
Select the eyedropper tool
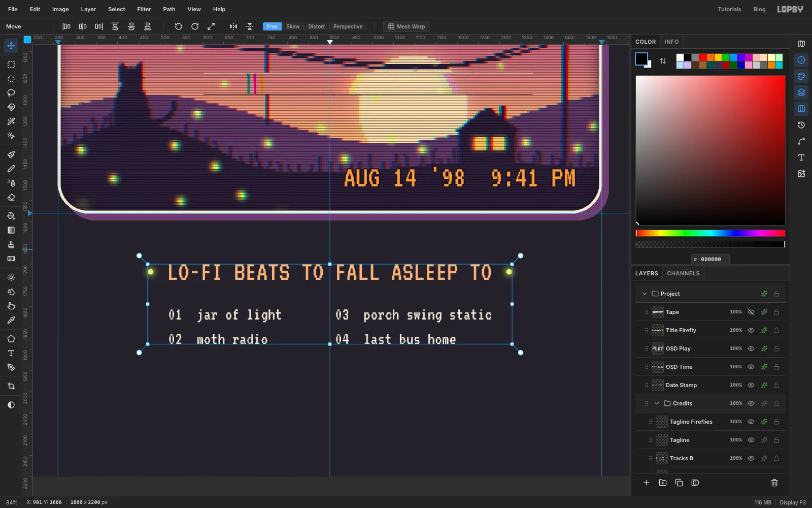(x=11, y=321)
